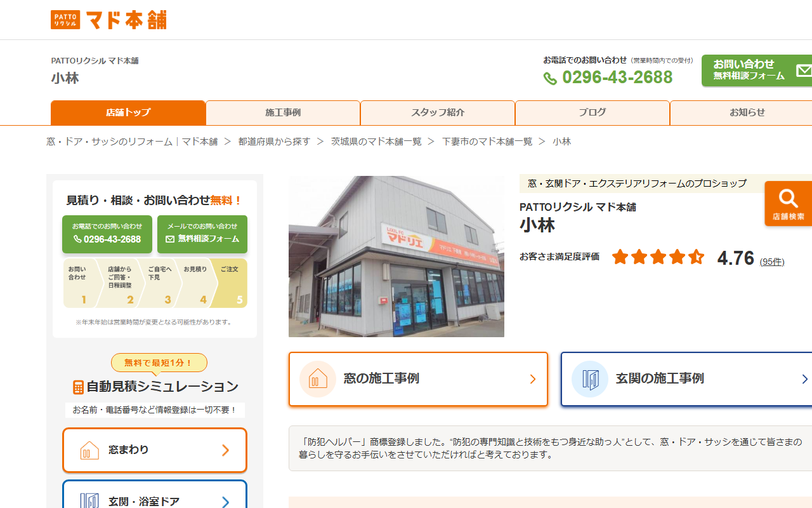Click the PATTO リクシル マド本舗 logo
812x508 pixels.
coord(108,20)
